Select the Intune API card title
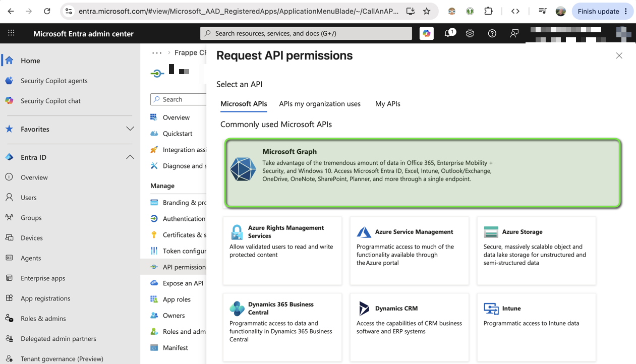This screenshot has width=636, height=364. [x=511, y=309]
